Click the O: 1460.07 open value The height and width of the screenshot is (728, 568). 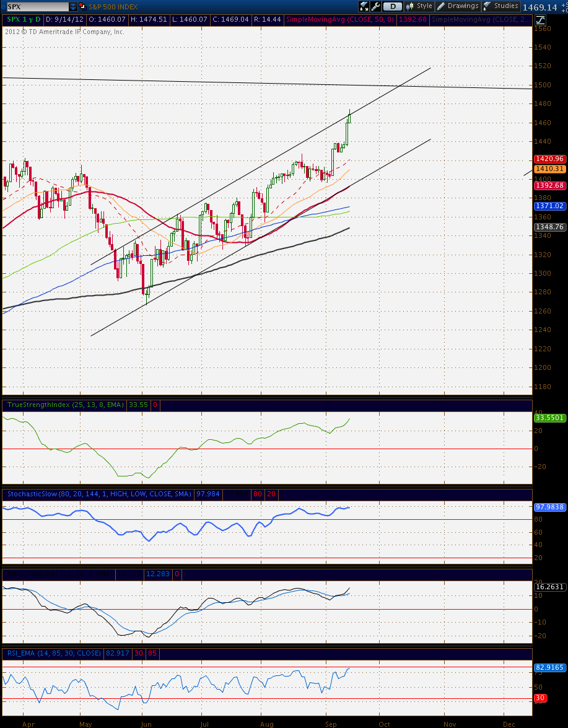click(107, 19)
